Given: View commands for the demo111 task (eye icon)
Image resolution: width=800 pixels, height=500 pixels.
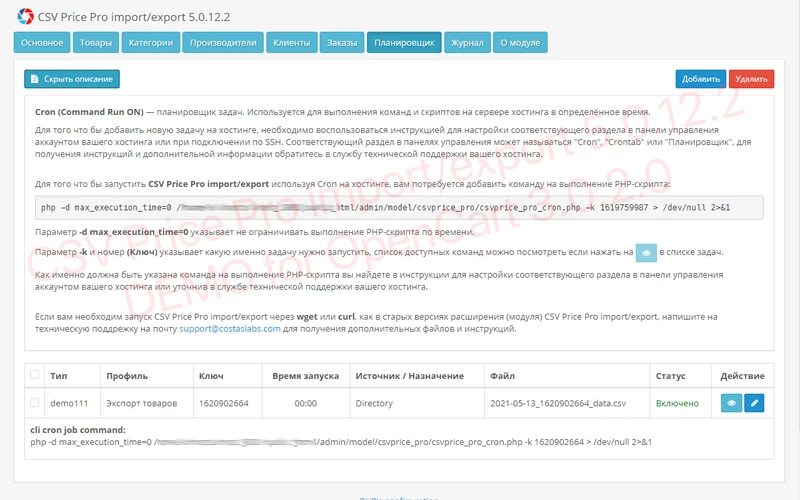Looking at the screenshot, I should [731, 403].
